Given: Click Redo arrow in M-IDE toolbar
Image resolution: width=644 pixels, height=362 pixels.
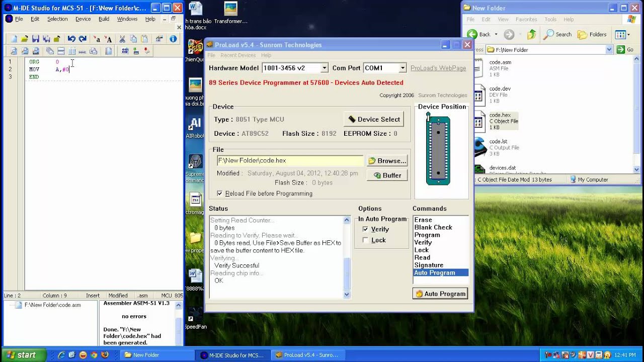Looking at the screenshot, I should pyautogui.click(x=83, y=39).
